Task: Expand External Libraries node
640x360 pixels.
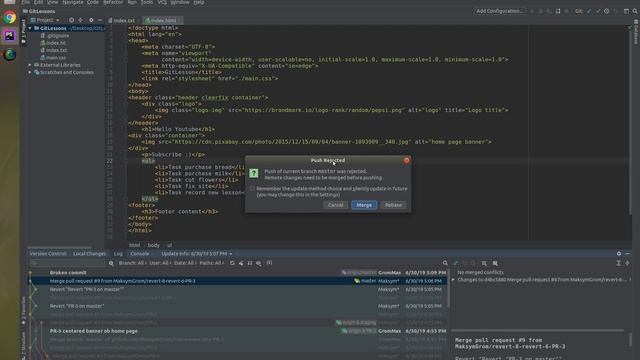Action: 30,65
